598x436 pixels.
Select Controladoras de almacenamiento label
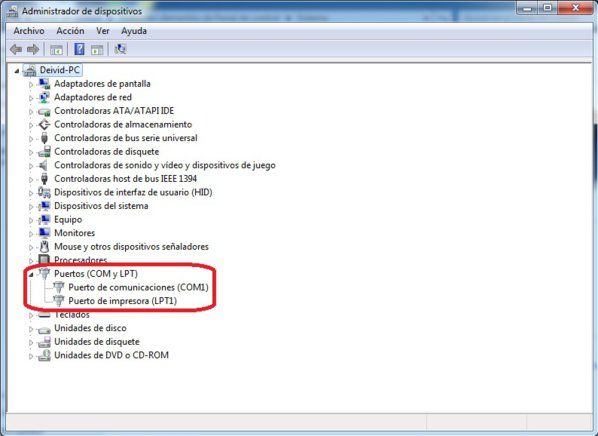[x=123, y=124]
